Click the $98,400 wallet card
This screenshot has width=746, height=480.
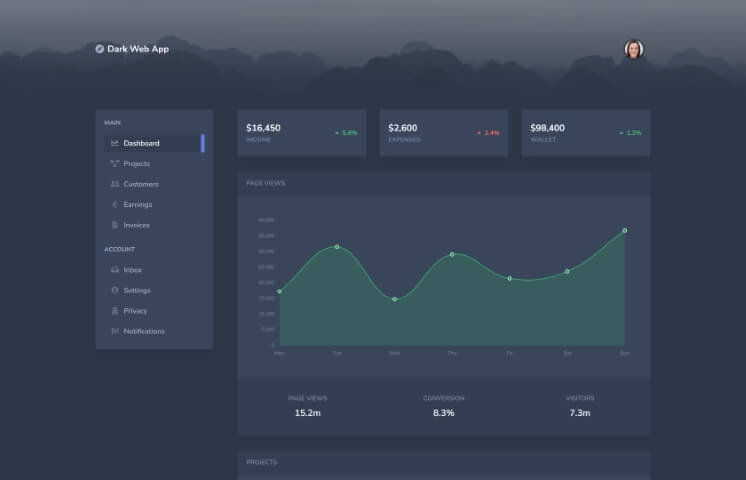pos(586,133)
